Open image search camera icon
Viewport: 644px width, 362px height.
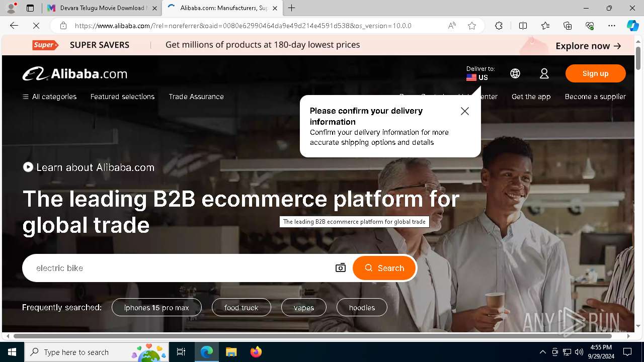pos(341,268)
